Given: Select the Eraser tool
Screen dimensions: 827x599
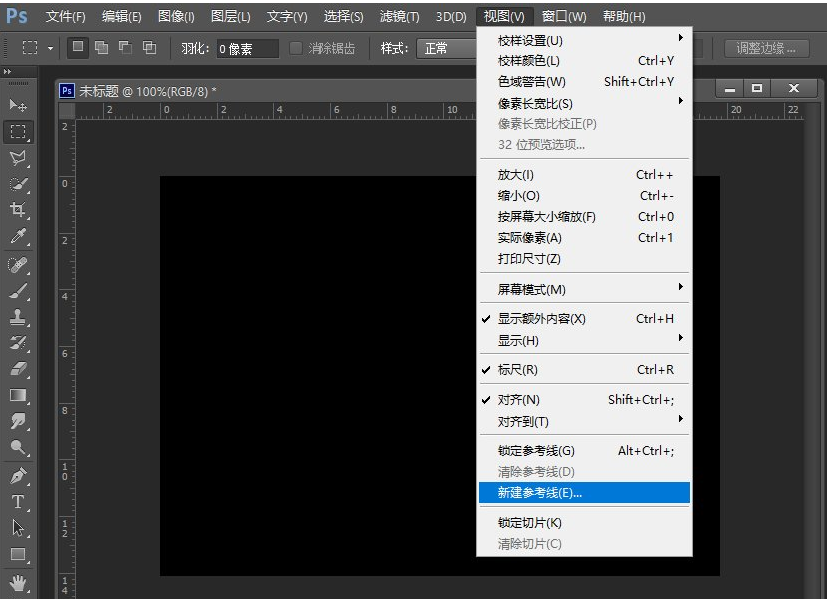Looking at the screenshot, I should tap(18, 369).
